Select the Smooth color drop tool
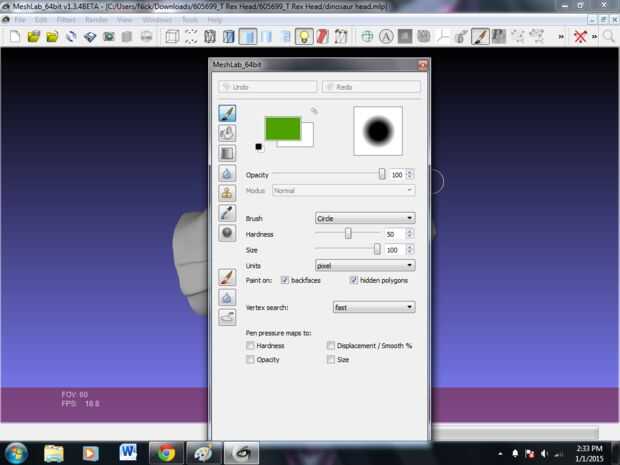 (227, 173)
